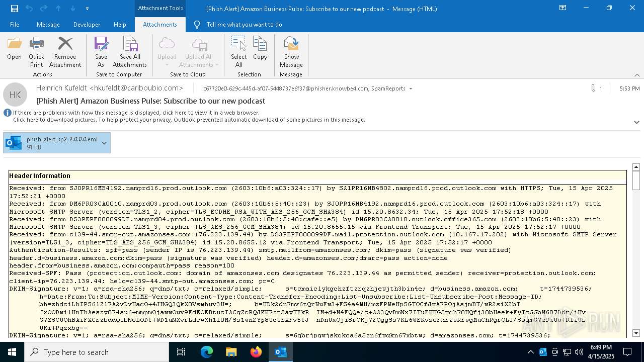Select All attachments in ribbon
This screenshot has width=644, height=362.
pyautogui.click(x=238, y=52)
